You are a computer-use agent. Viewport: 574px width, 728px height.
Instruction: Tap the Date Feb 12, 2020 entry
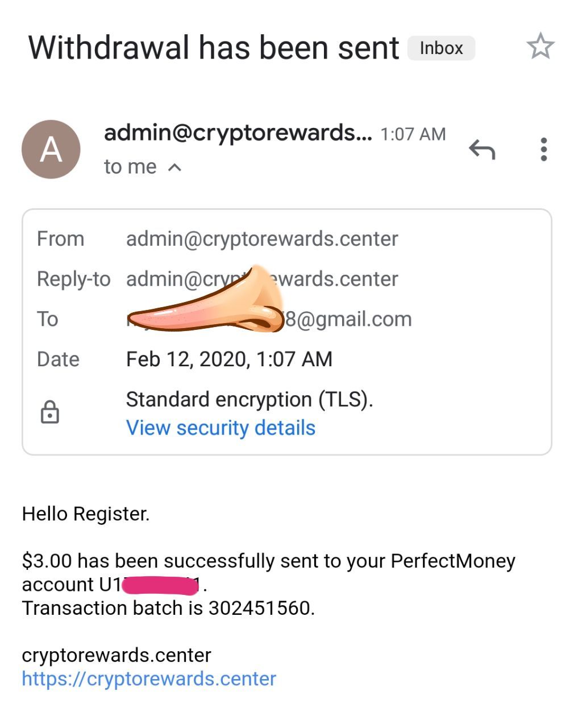[229, 359]
